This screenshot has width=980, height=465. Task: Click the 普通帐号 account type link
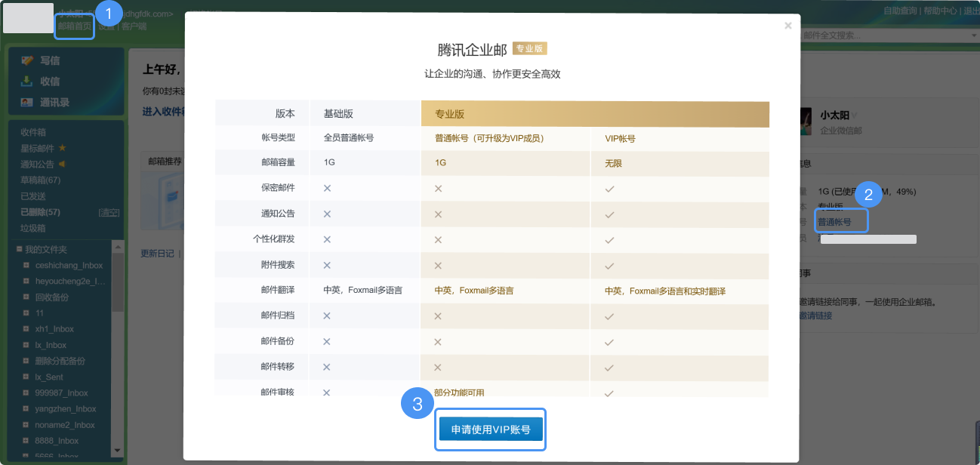[834, 222]
